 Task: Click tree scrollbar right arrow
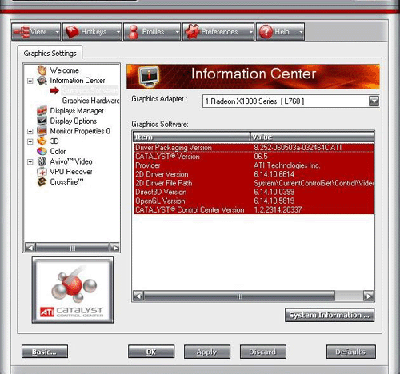click(114, 247)
